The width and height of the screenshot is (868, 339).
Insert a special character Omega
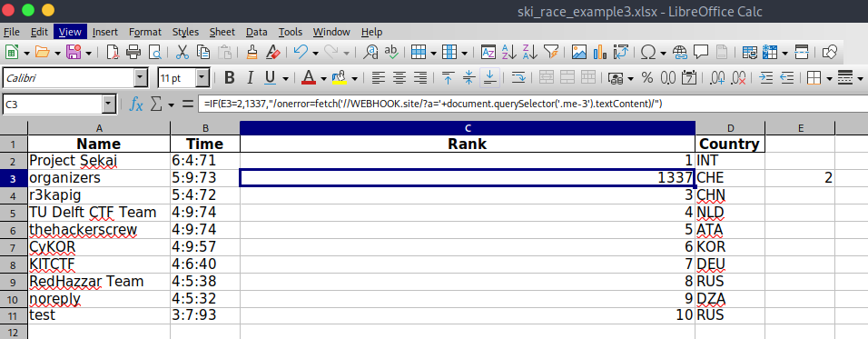pyautogui.click(x=648, y=53)
